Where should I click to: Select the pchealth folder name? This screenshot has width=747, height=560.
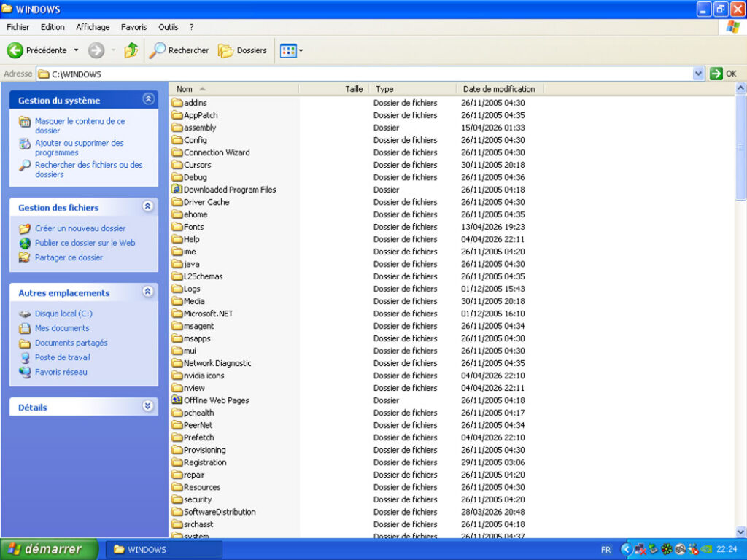[x=198, y=413]
